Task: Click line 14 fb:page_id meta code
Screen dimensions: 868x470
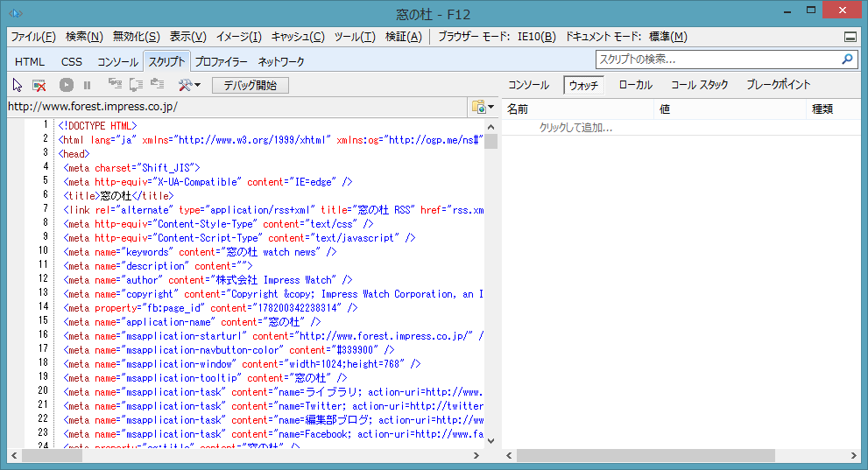Action: (210, 307)
